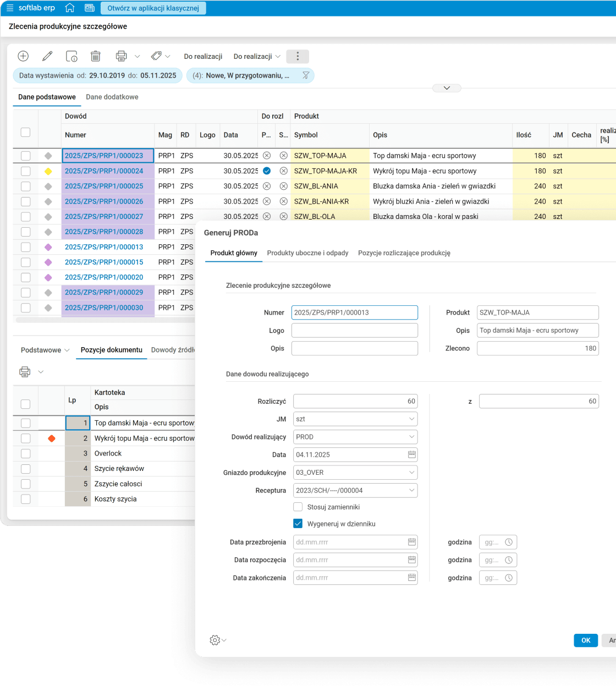Click the gear settings icon in dialog

[x=215, y=640]
